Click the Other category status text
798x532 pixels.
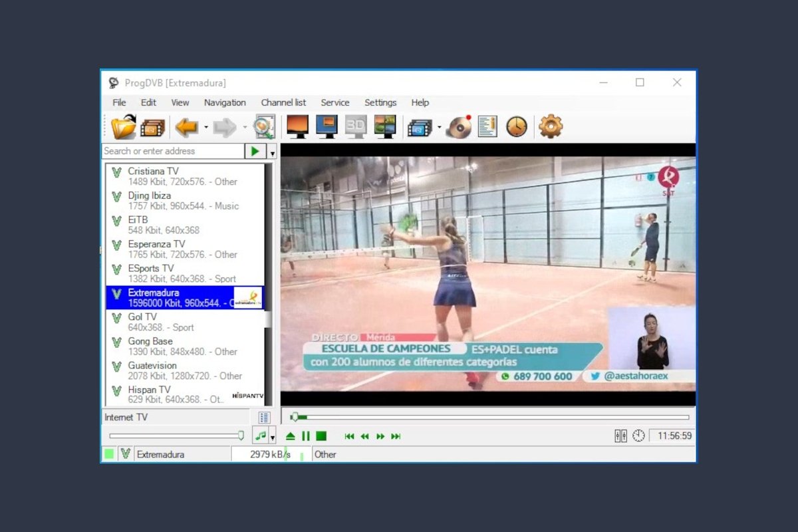click(325, 455)
